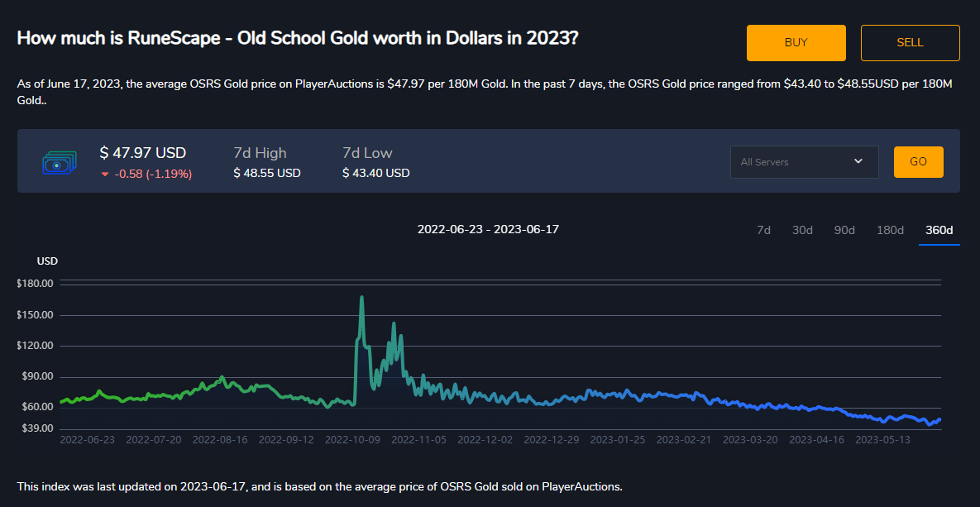
Task: Click the October 2022 price spike peak
Action: click(362, 297)
